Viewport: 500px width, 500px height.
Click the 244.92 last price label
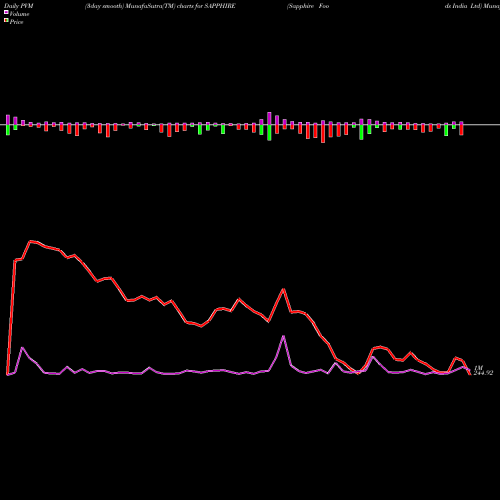click(x=483, y=373)
